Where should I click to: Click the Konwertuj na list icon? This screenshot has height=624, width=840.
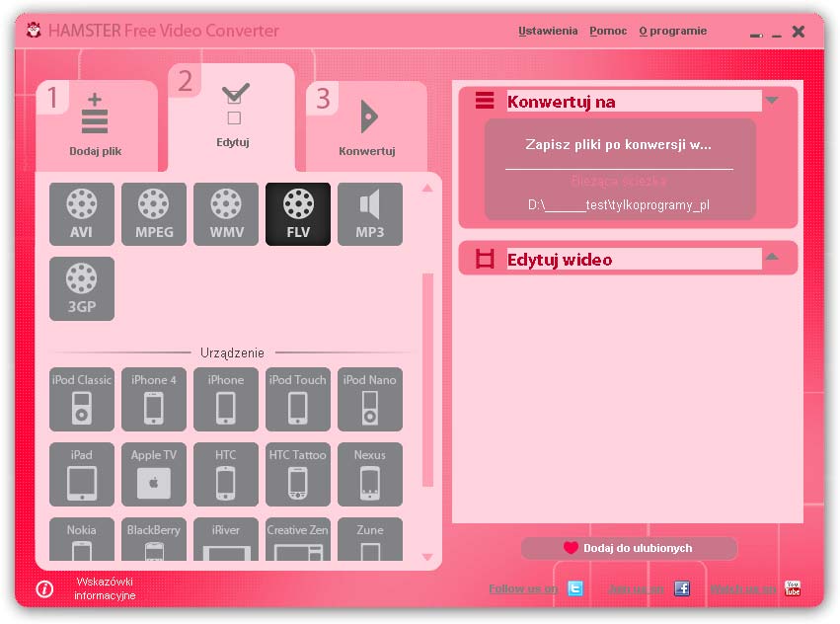click(485, 101)
